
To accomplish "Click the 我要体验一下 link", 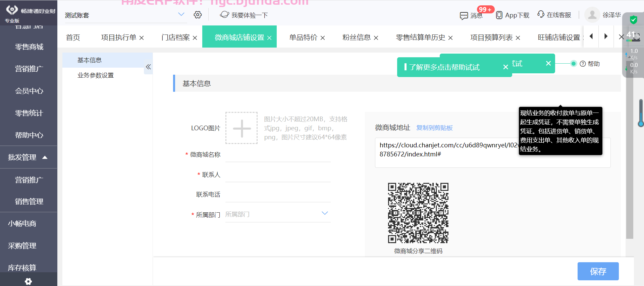I will (250, 15).
